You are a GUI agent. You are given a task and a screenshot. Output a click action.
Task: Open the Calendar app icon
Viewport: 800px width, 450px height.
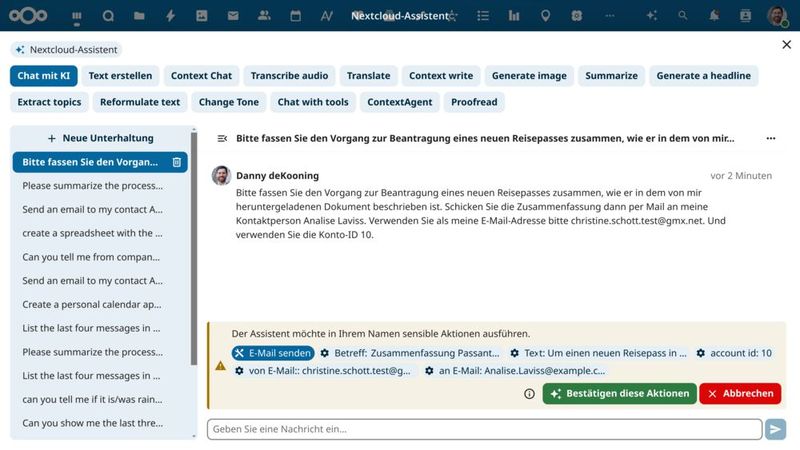(295, 16)
